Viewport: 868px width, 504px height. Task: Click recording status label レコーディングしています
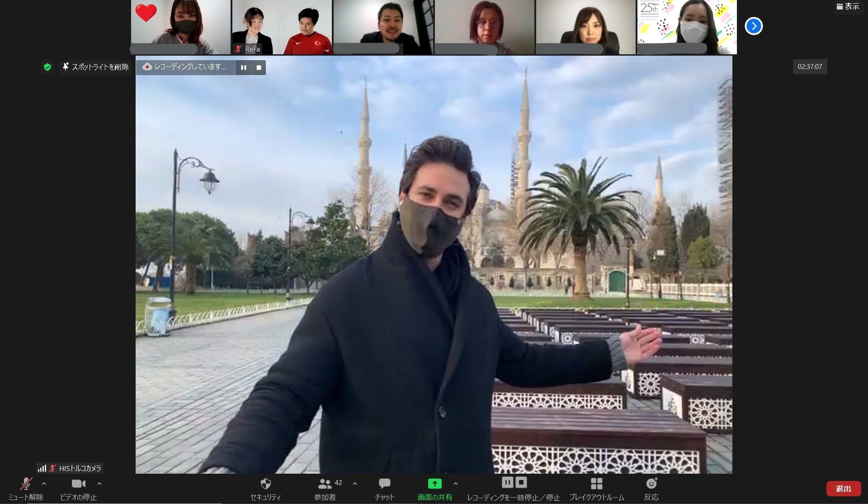185,67
